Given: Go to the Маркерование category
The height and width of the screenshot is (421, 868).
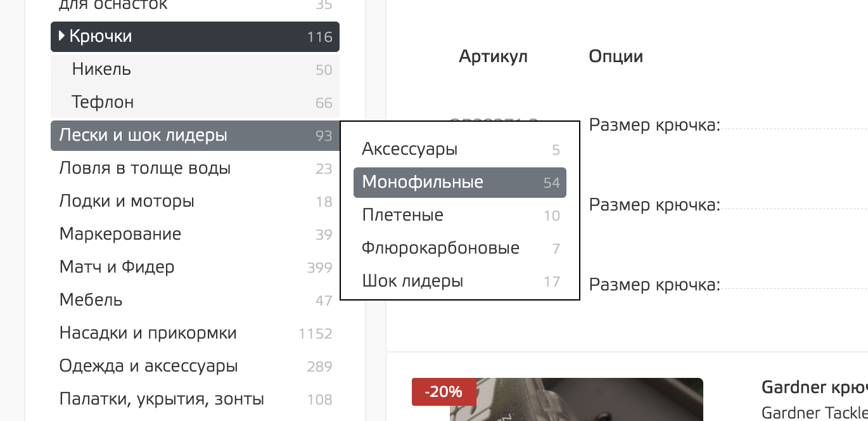Looking at the screenshot, I should point(120,235).
